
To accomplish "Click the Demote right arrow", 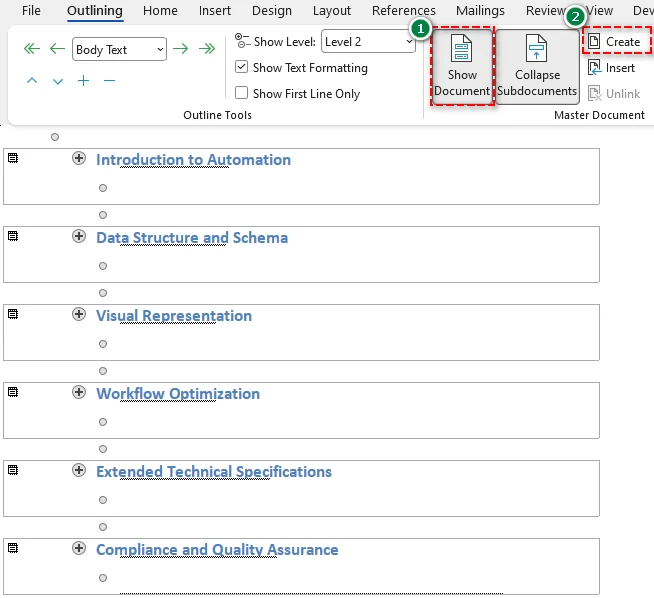I will pos(181,49).
